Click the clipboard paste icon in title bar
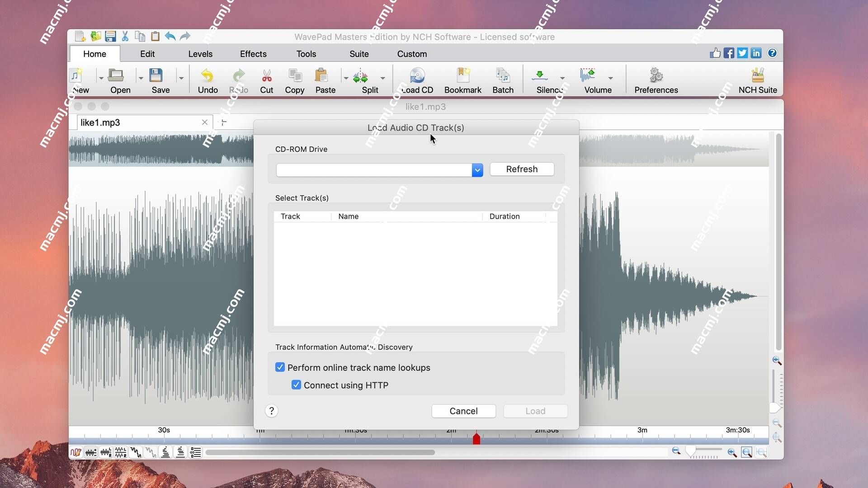Screen dimensions: 868x488 pos(155,36)
